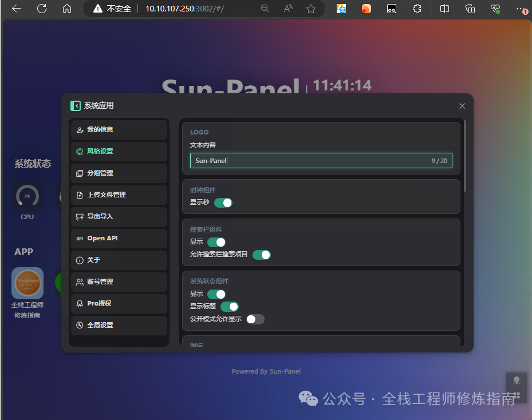Click the LOGO text input field
Image resolution: width=532 pixels, height=420 pixels.
321,161
